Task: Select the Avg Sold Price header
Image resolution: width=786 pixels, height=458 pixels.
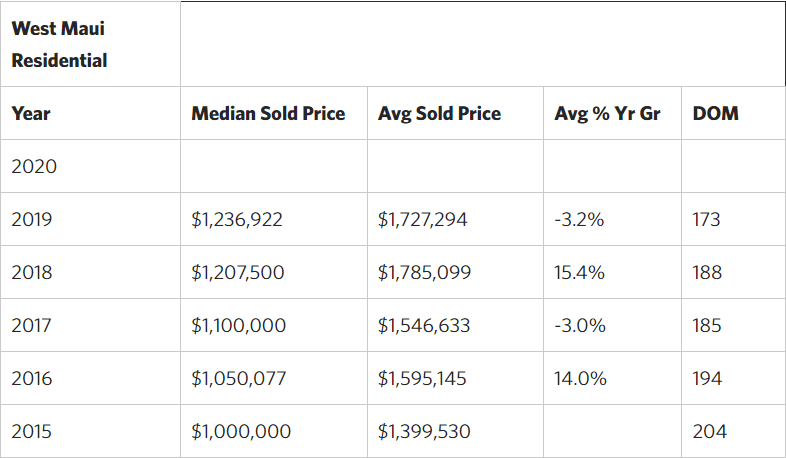Action: [439, 113]
